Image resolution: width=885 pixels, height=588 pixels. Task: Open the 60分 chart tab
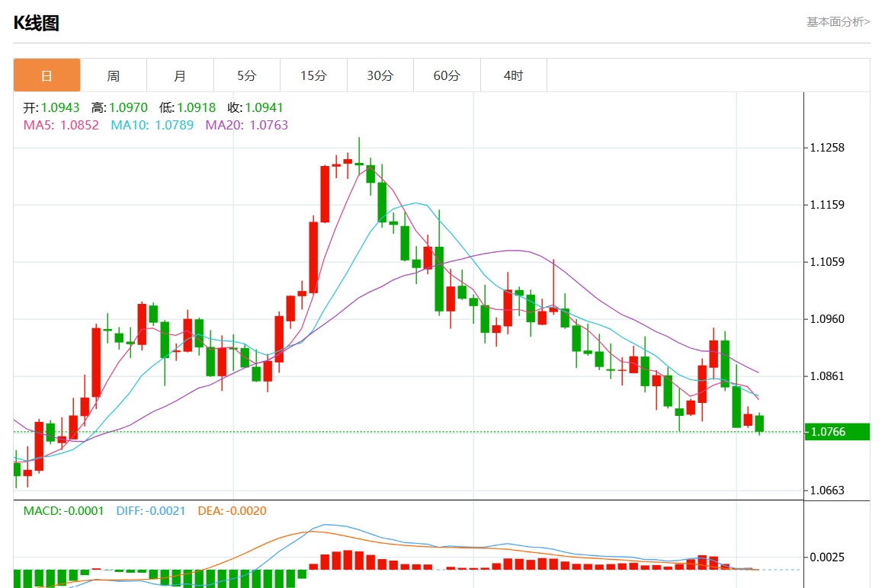click(447, 75)
